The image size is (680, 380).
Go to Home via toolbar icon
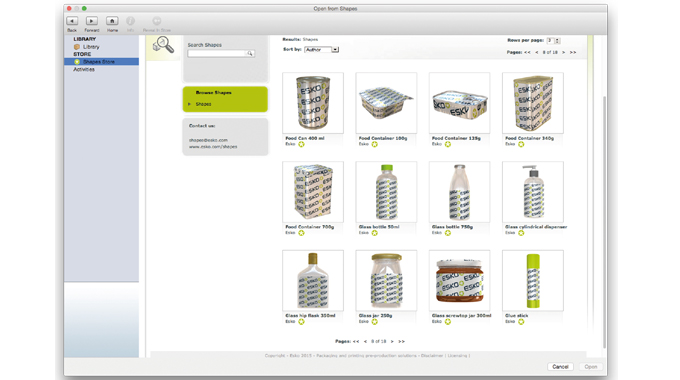(x=112, y=21)
